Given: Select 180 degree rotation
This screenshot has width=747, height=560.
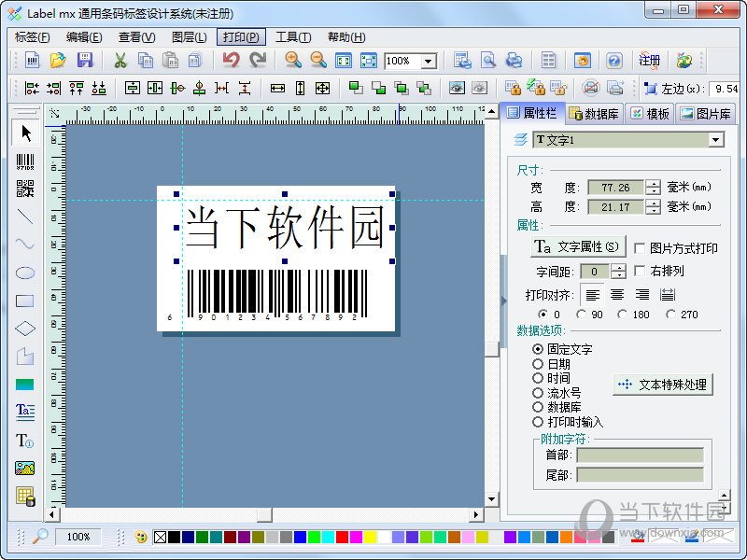Looking at the screenshot, I should (622, 315).
